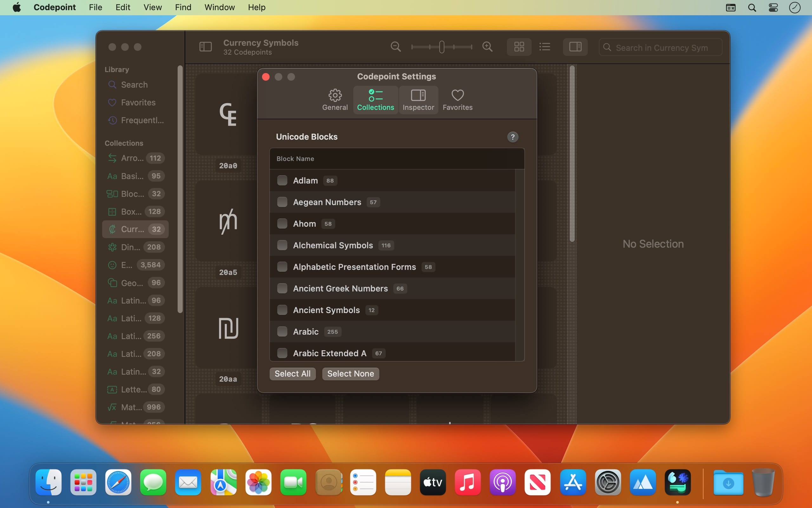Open the File menu
812x508 pixels.
click(x=95, y=7)
